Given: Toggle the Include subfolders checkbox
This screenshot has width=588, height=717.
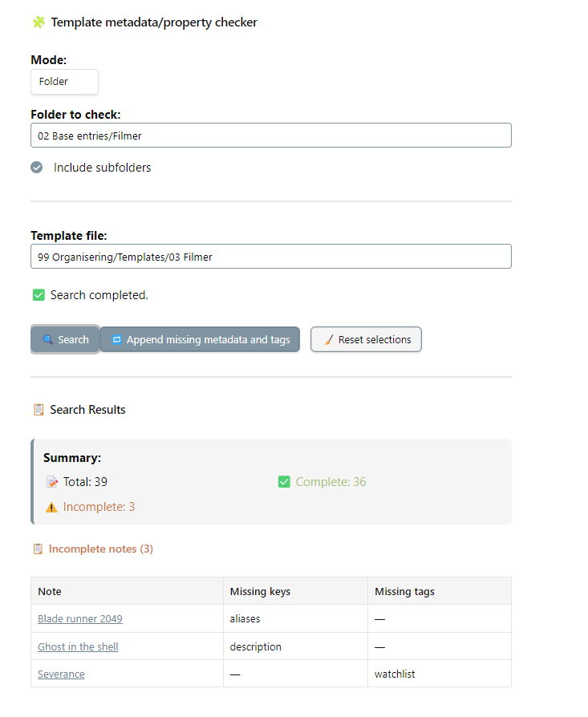Looking at the screenshot, I should 37,168.
